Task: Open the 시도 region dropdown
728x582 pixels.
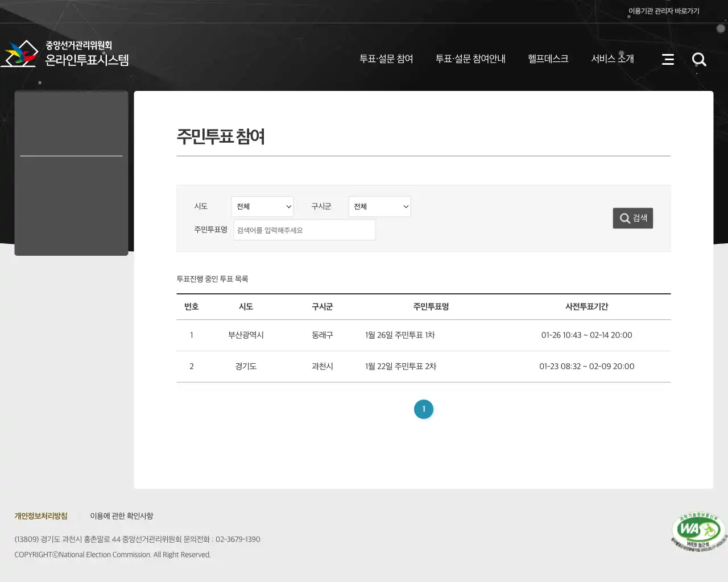Action: tap(262, 206)
